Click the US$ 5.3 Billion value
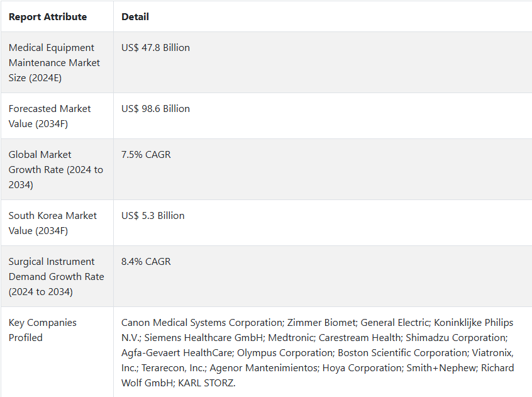532x397 pixels. 153,215
